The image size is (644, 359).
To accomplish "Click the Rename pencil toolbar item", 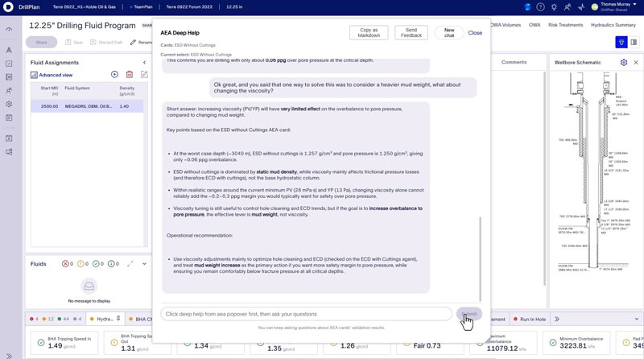I will pyautogui.click(x=141, y=43).
